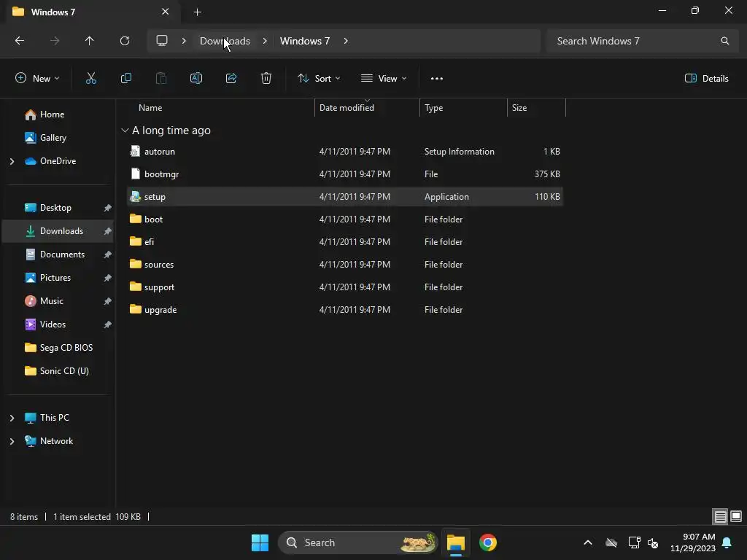Image resolution: width=747 pixels, height=560 pixels.
Task: Open the notification bell icon
Action: click(x=727, y=542)
